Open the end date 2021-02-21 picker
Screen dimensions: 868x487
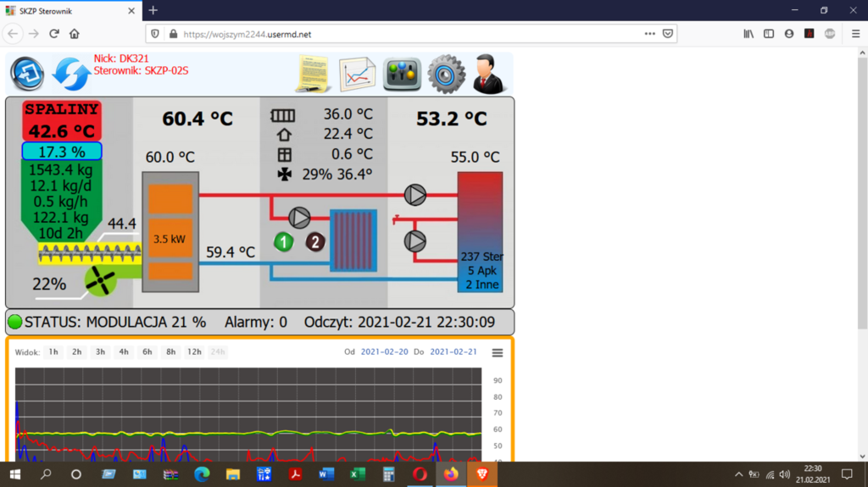(x=453, y=352)
